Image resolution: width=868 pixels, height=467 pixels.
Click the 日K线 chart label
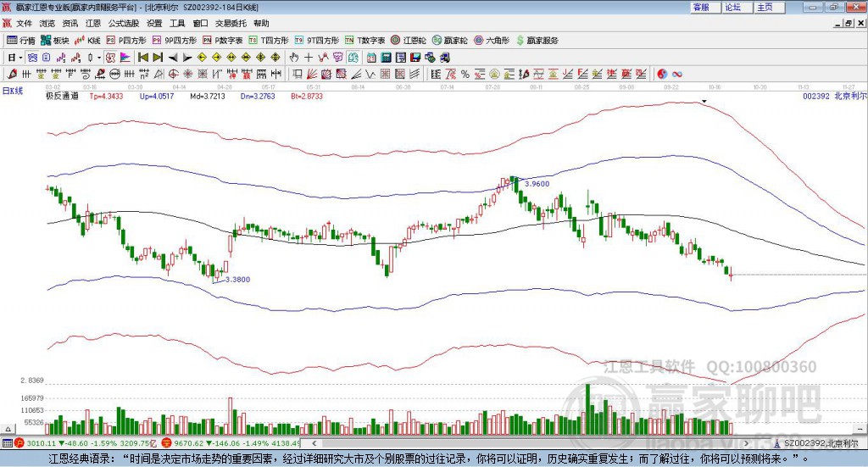click(13, 91)
